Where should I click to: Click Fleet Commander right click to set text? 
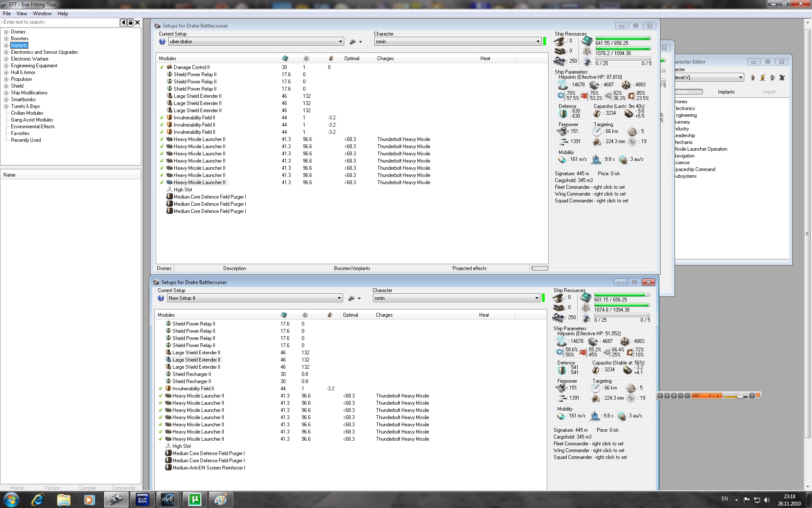click(590, 187)
